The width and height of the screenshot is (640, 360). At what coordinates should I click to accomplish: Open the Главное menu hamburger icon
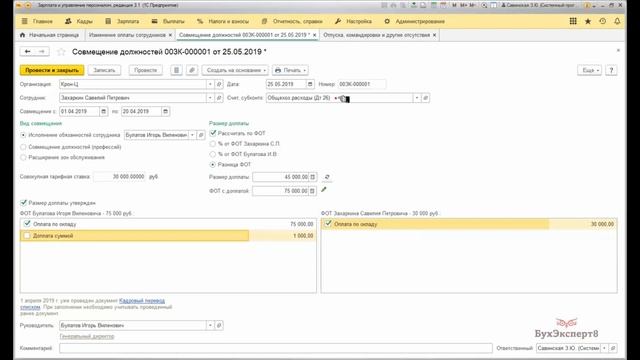pos(24,21)
